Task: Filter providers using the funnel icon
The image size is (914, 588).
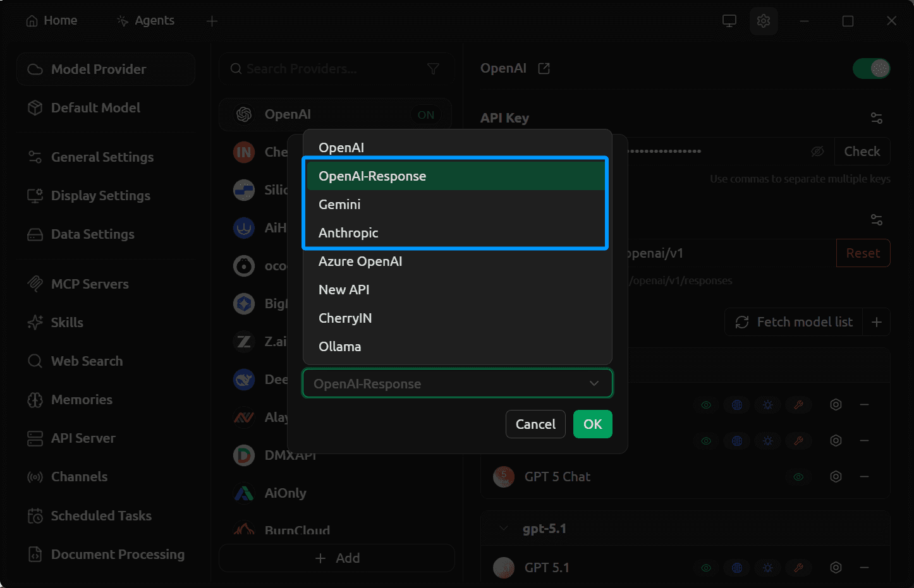Action: pyautogui.click(x=433, y=69)
